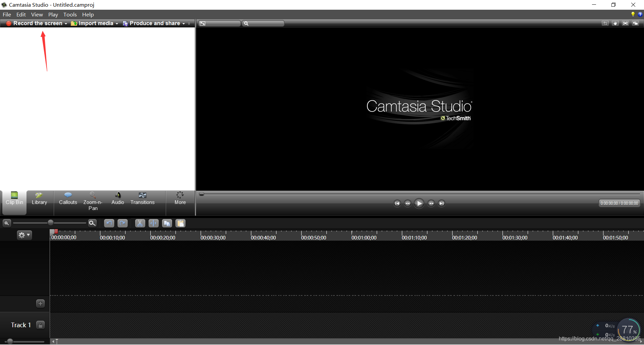Image resolution: width=644 pixels, height=345 pixels.
Task: Toggle pan hand mode in the preview
Action: (615, 23)
